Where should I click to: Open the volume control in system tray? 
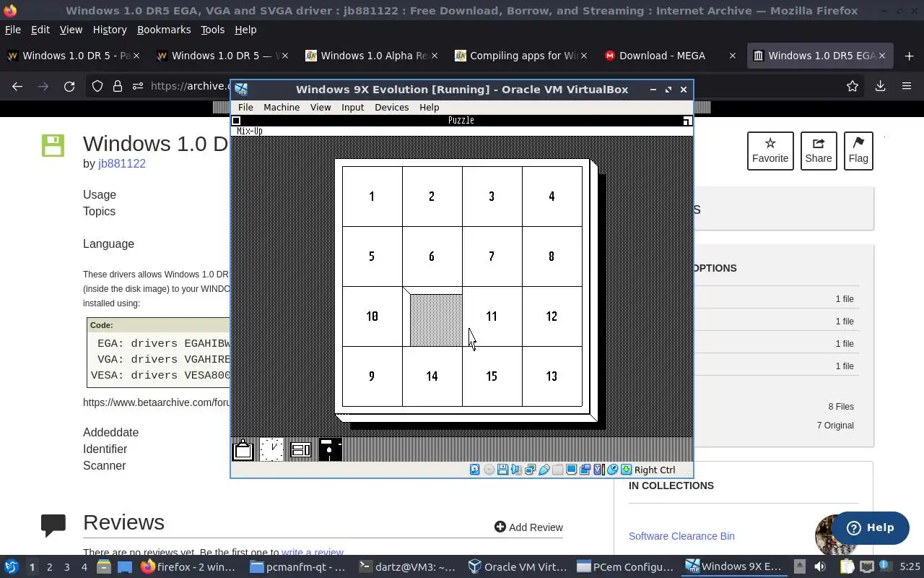[819, 566]
